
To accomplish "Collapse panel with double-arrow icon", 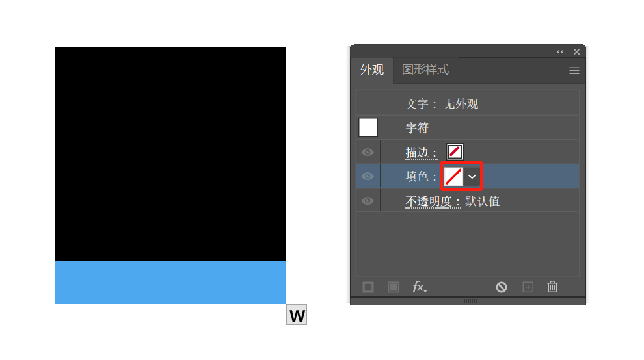I will point(560,52).
